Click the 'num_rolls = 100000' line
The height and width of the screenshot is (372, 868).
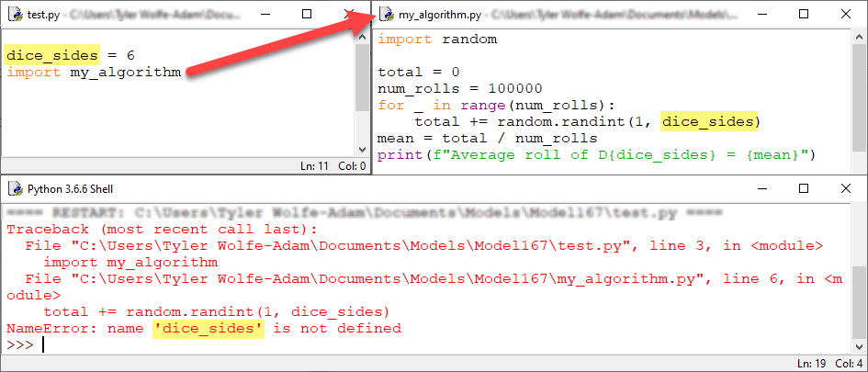(x=460, y=88)
